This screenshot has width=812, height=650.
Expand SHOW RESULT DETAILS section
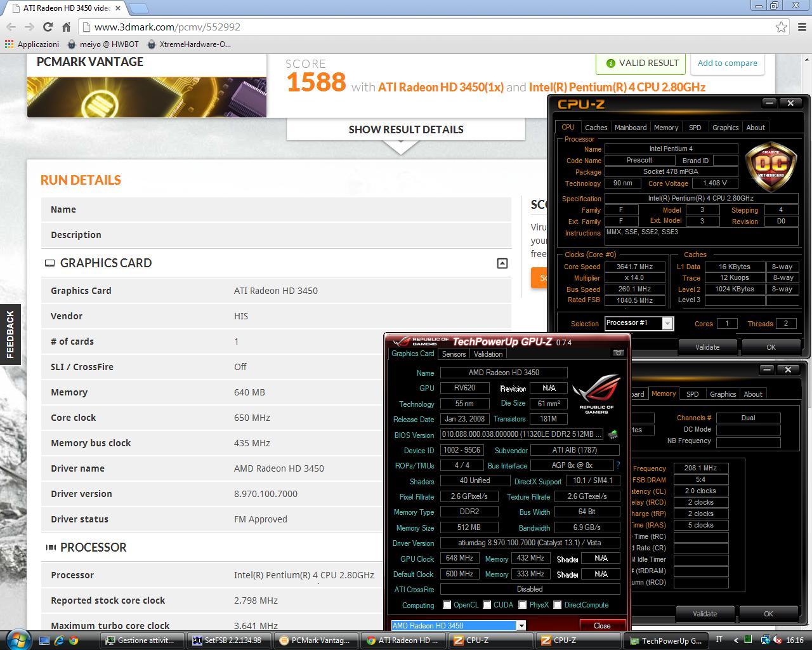point(406,129)
